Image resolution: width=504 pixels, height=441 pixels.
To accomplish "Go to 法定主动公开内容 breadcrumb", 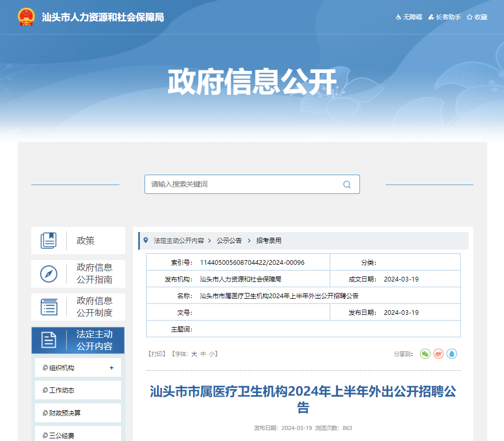I will point(179,241).
